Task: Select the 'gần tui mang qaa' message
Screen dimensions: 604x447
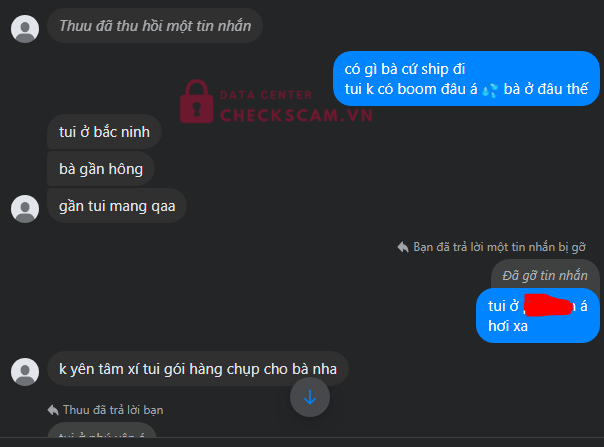Action: (x=117, y=206)
